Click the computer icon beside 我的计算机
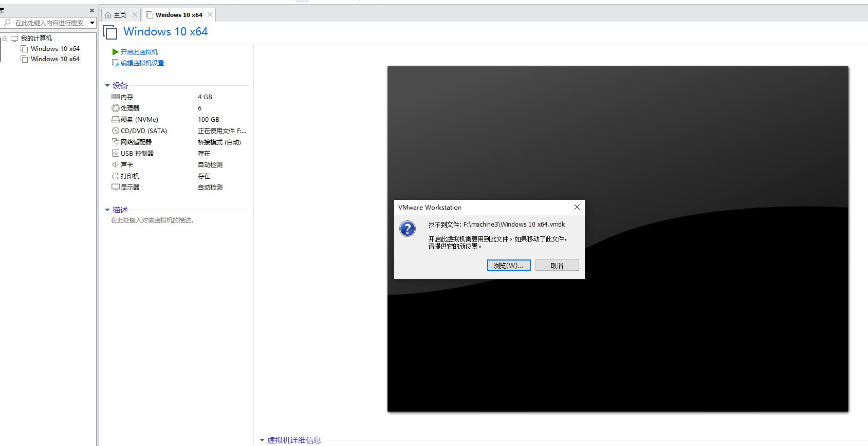The image size is (868, 446). tap(14, 38)
